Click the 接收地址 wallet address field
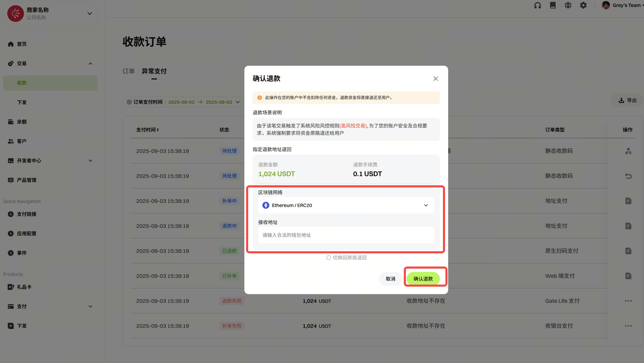Image resolution: width=644 pixels, height=363 pixels. pyautogui.click(x=346, y=235)
